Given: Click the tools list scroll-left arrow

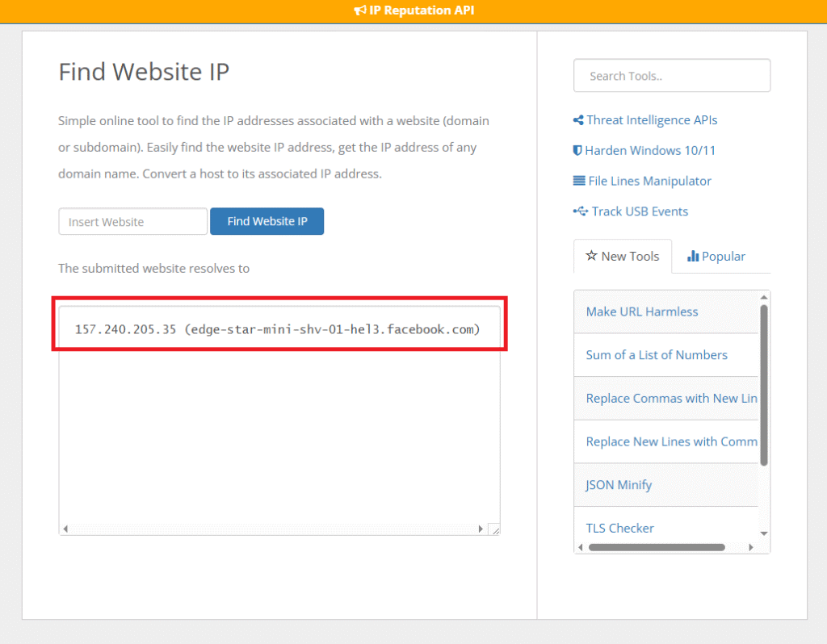Looking at the screenshot, I should click(x=581, y=547).
